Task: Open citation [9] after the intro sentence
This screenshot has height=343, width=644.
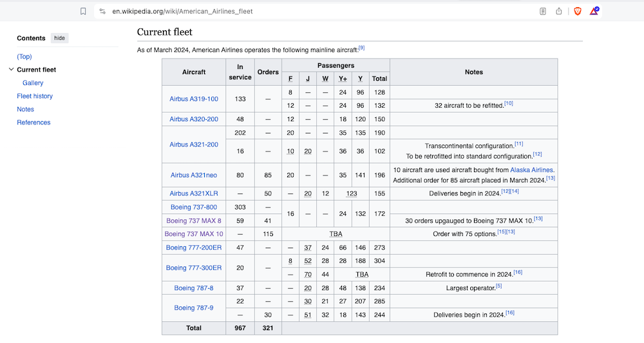Action: click(361, 48)
